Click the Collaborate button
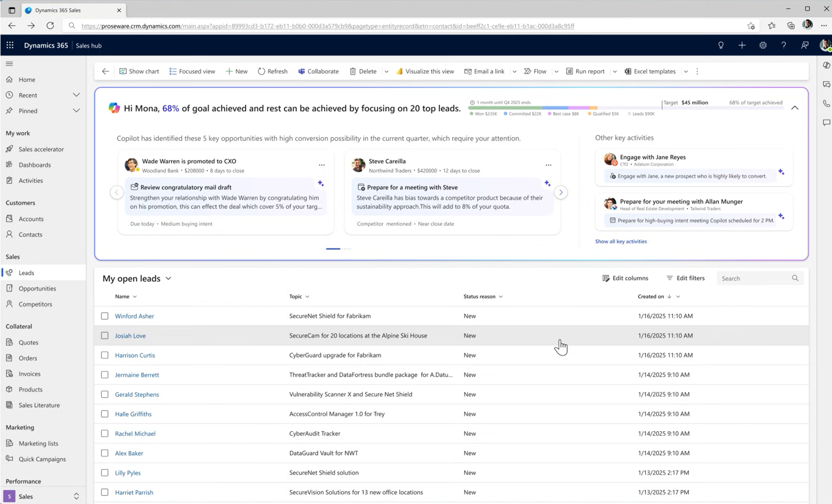This screenshot has height=504, width=832. [318, 71]
